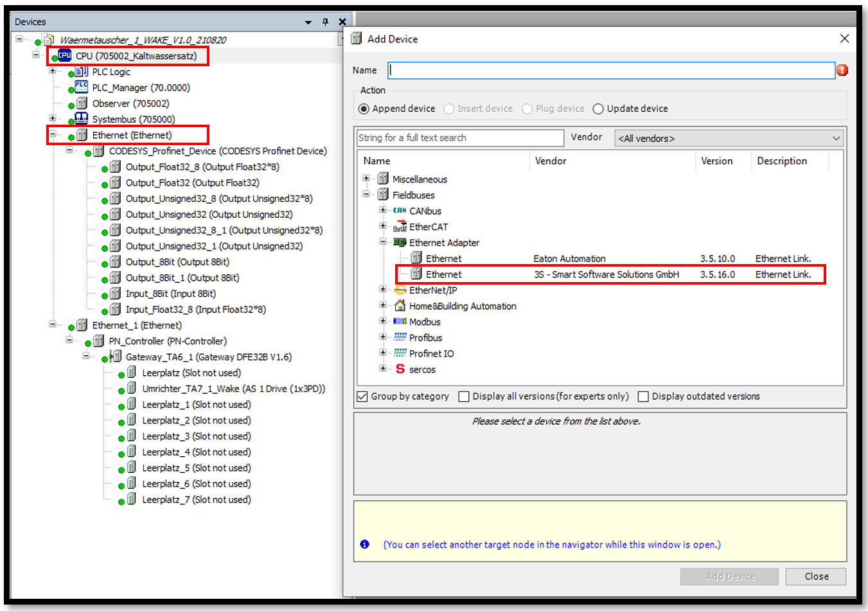The height and width of the screenshot is (611, 868).
Task: Click the PLC Logic icon in tree
Action: tap(82, 71)
